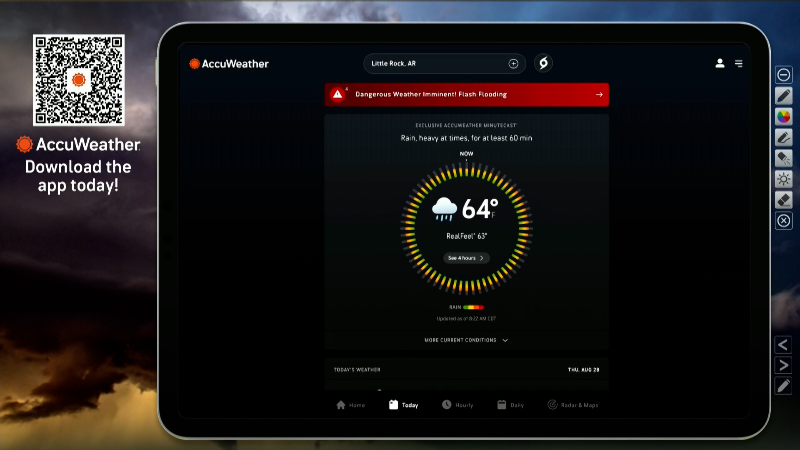The height and width of the screenshot is (450, 800).
Task: Follow the arrow on the alert banner
Action: [x=599, y=94]
